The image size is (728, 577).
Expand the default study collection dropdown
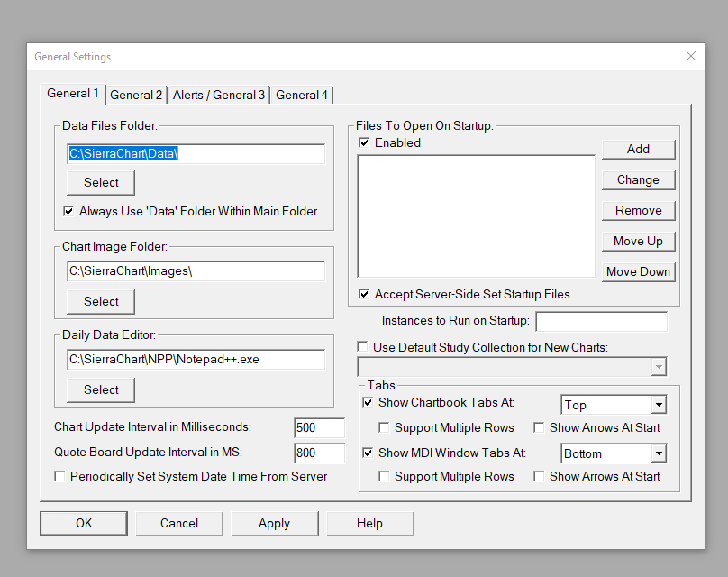[x=659, y=367]
